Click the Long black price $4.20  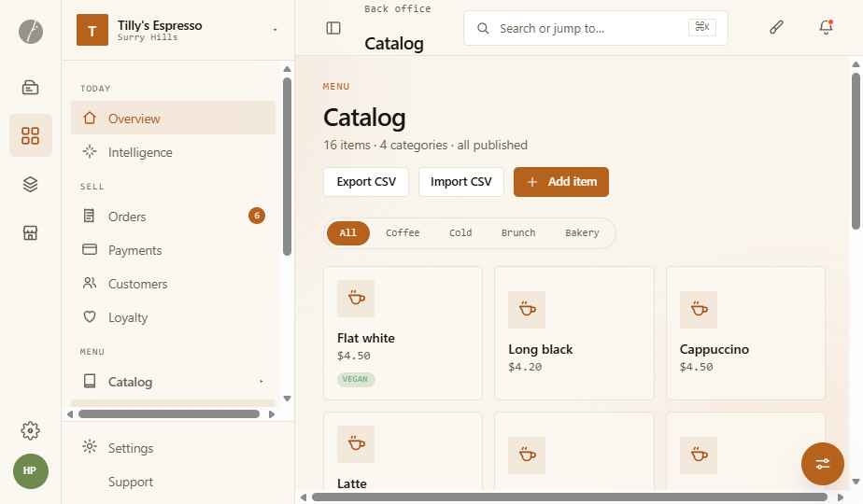pyautogui.click(x=525, y=367)
